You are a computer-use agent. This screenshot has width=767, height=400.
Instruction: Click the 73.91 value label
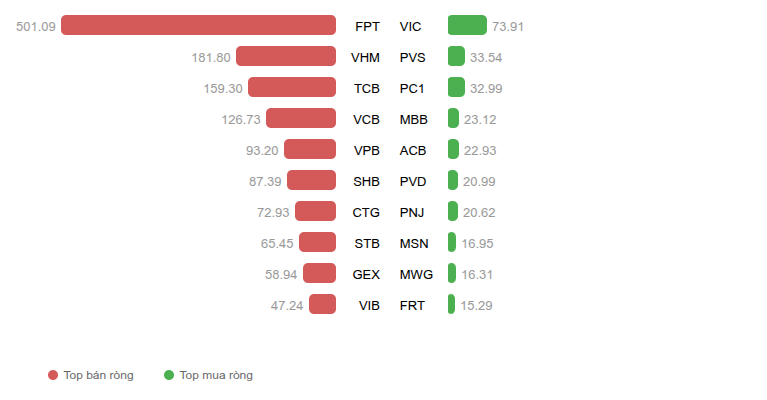[508, 26]
